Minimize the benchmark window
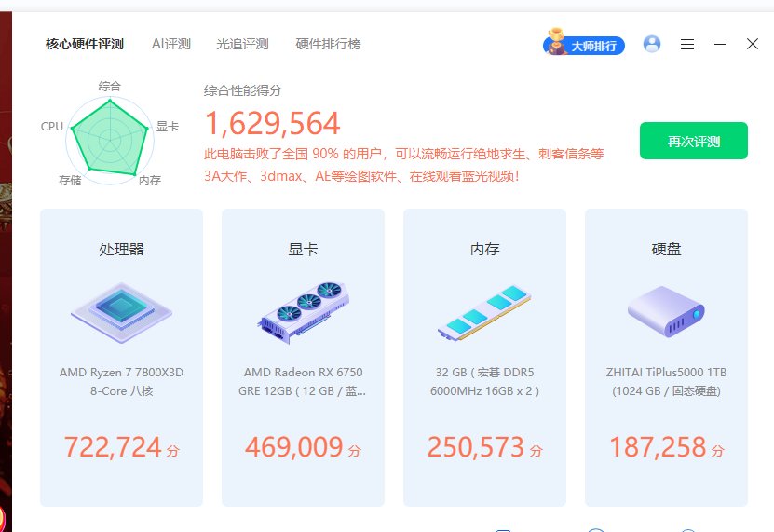 pyautogui.click(x=720, y=44)
